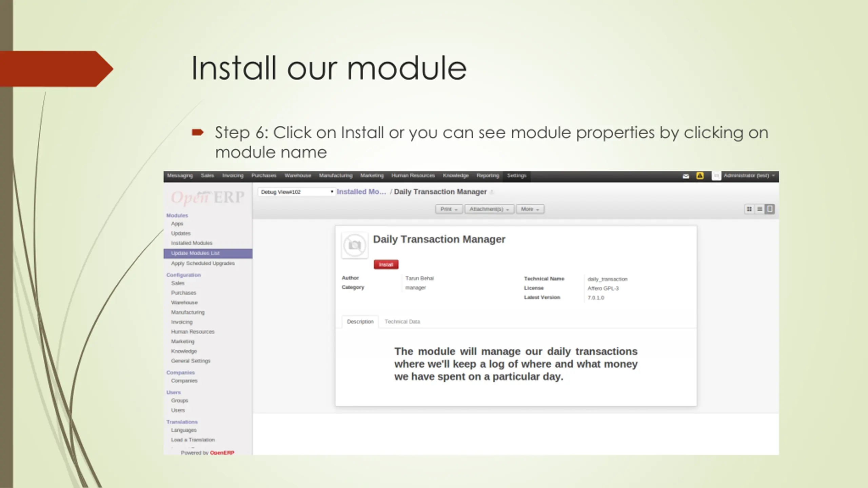Switch to list view icon
868x488 pixels.
(x=759, y=209)
